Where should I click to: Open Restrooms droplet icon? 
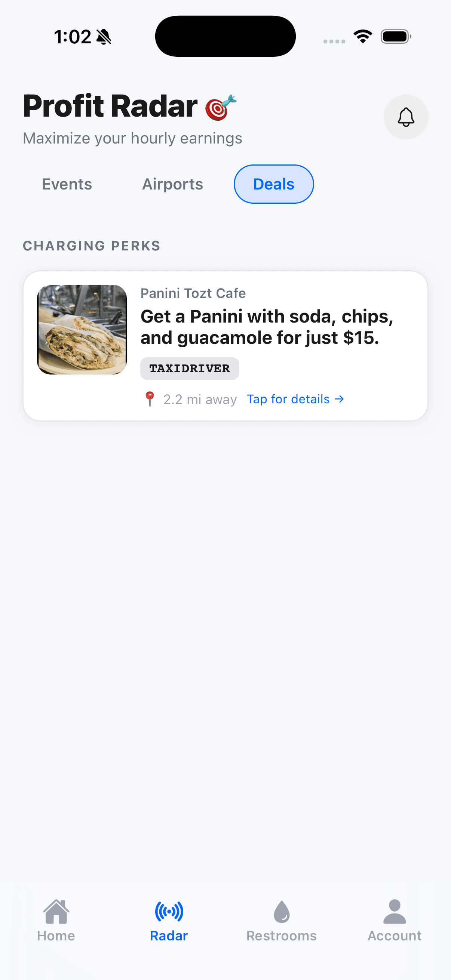click(282, 912)
